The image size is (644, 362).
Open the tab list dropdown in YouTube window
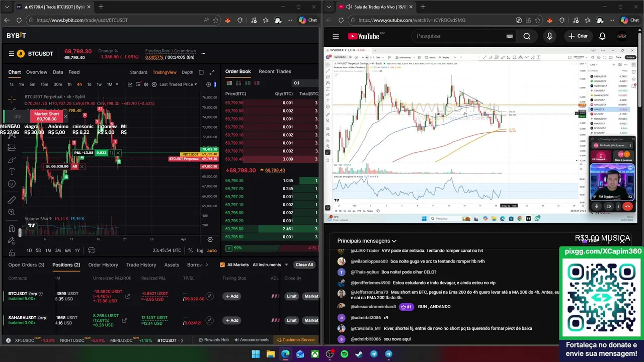tap(330, 7)
